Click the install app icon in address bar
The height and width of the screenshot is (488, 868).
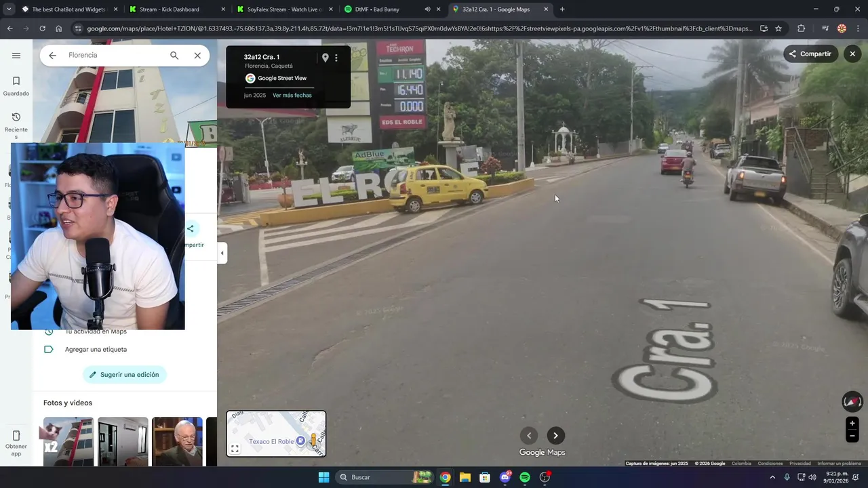(764, 28)
